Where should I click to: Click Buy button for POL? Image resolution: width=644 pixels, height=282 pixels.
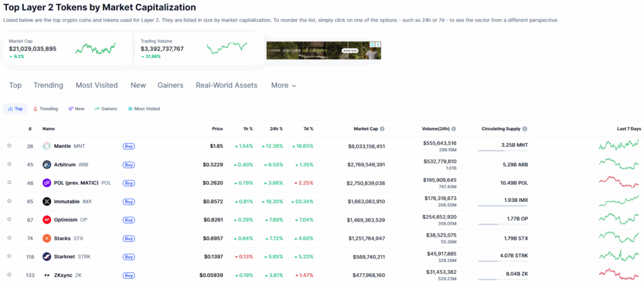tap(128, 183)
